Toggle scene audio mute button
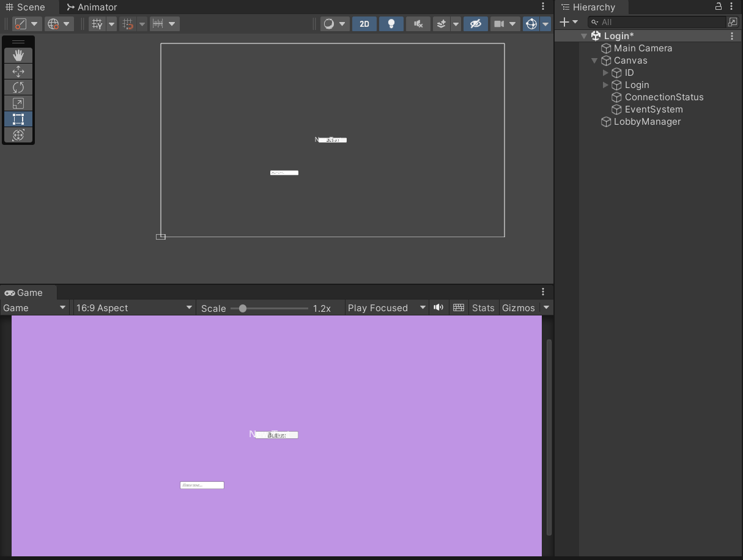The width and height of the screenshot is (743, 560). coord(418,24)
